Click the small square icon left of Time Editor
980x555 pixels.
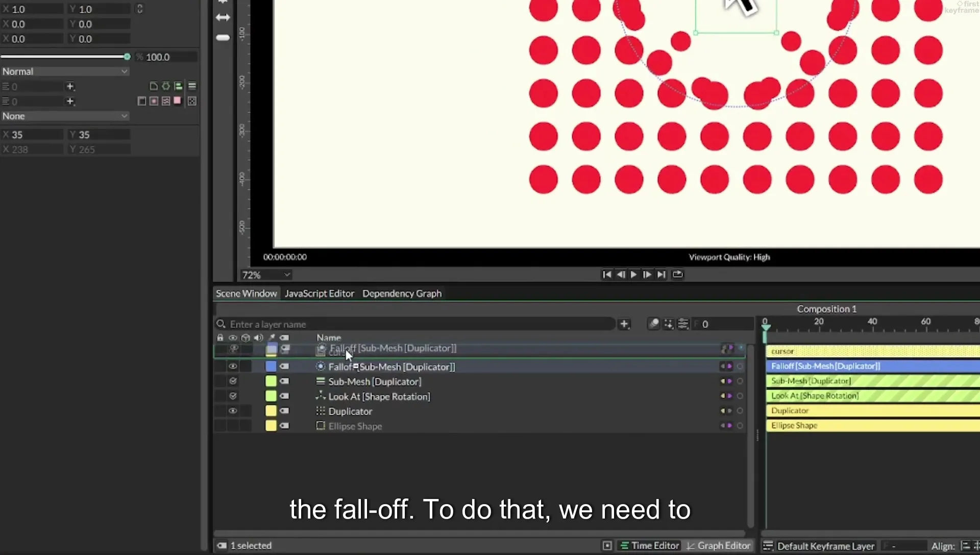coord(607,546)
